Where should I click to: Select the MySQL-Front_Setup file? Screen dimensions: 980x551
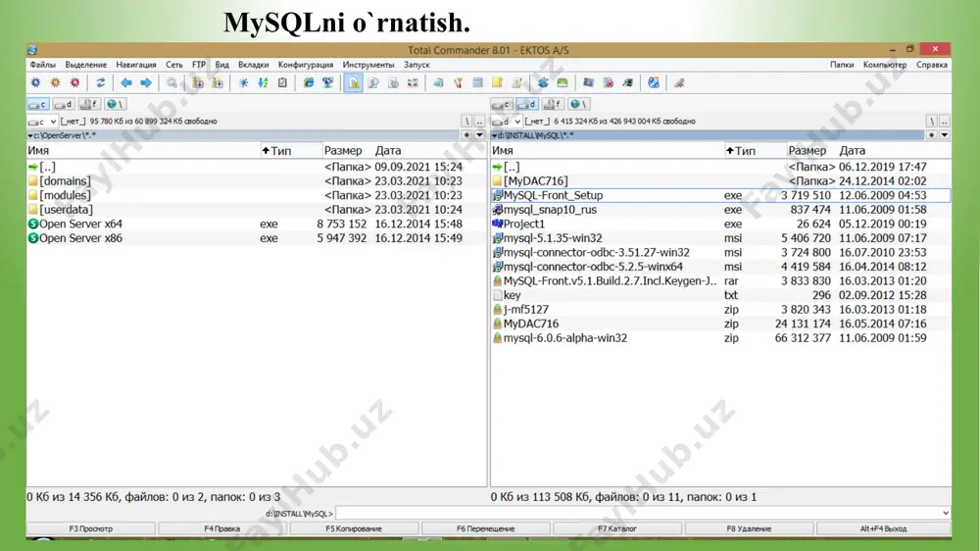click(x=720, y=196)
